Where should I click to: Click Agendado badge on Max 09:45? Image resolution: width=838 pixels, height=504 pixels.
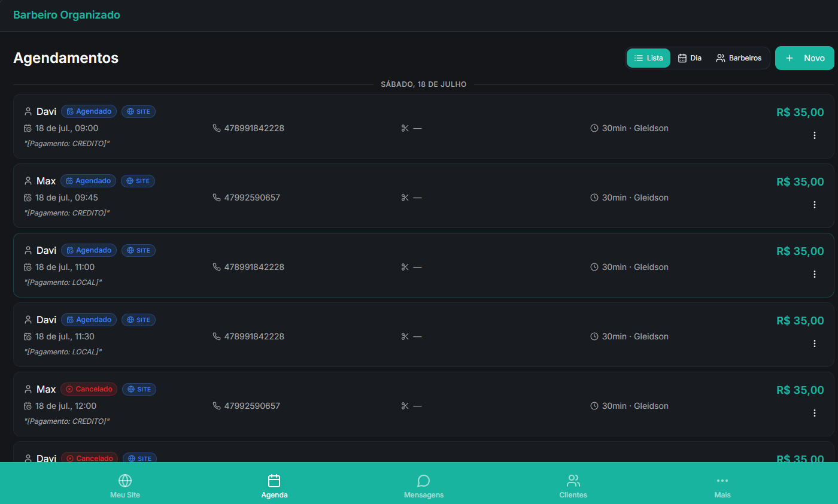(88, 181)
